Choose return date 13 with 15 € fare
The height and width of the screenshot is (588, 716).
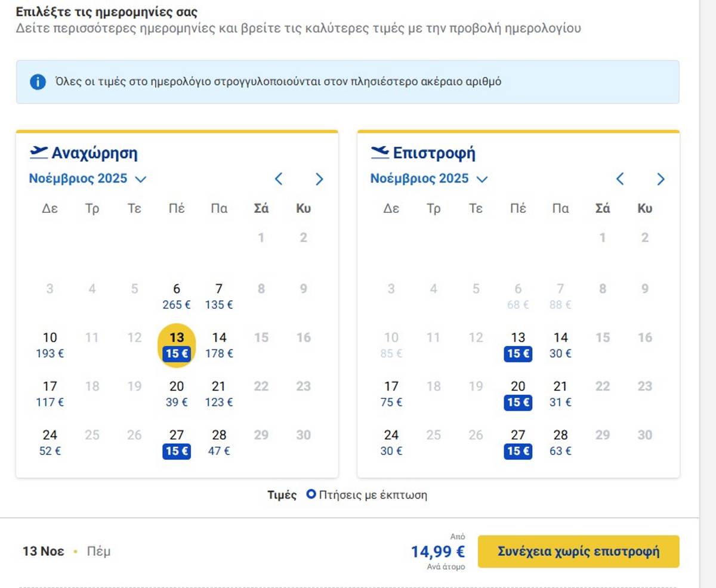518,345
